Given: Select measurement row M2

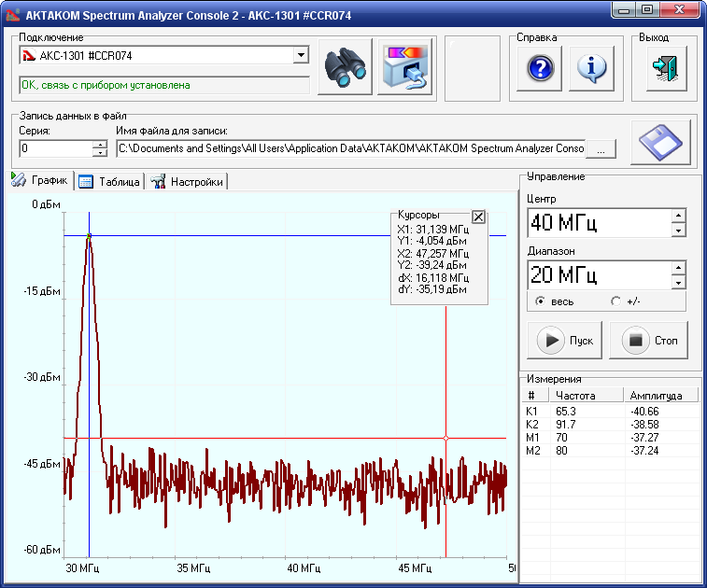Looking at the screenshot, I should coord(611,450).
